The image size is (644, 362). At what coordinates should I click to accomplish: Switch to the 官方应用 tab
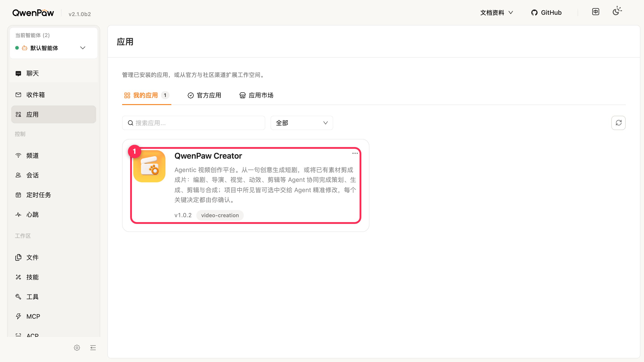[205, 95]
